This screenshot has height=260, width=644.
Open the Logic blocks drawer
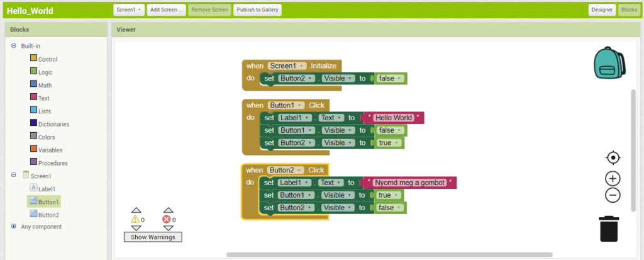pos(41,72)
